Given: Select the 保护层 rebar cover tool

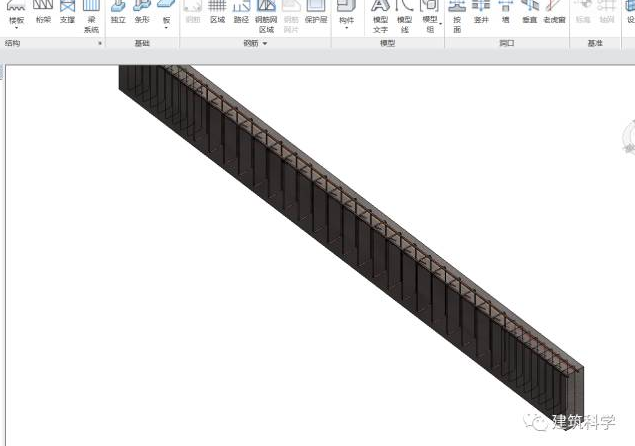Looking at the screenshot, I should pyautogui.click(x=316, y=12).
